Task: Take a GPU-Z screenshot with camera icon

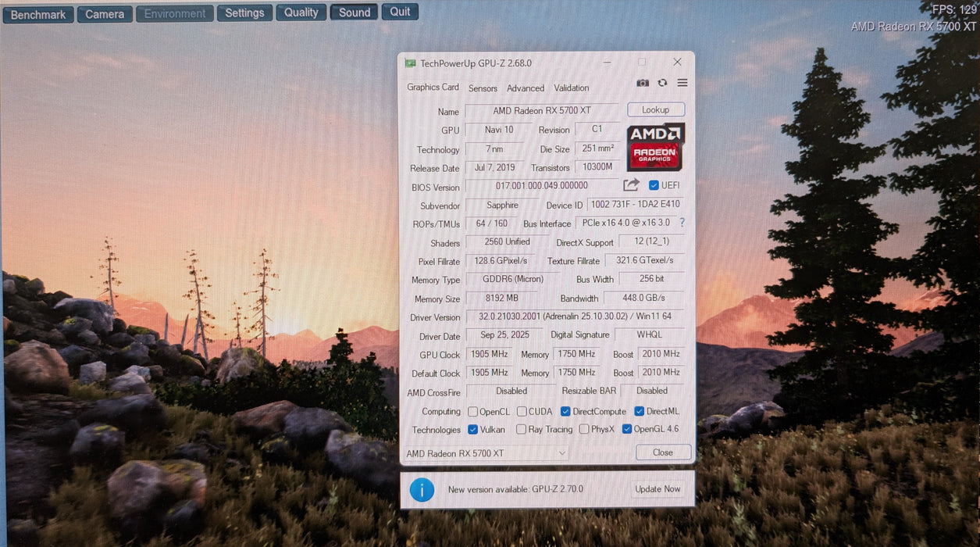Action: tap(642, 83)
